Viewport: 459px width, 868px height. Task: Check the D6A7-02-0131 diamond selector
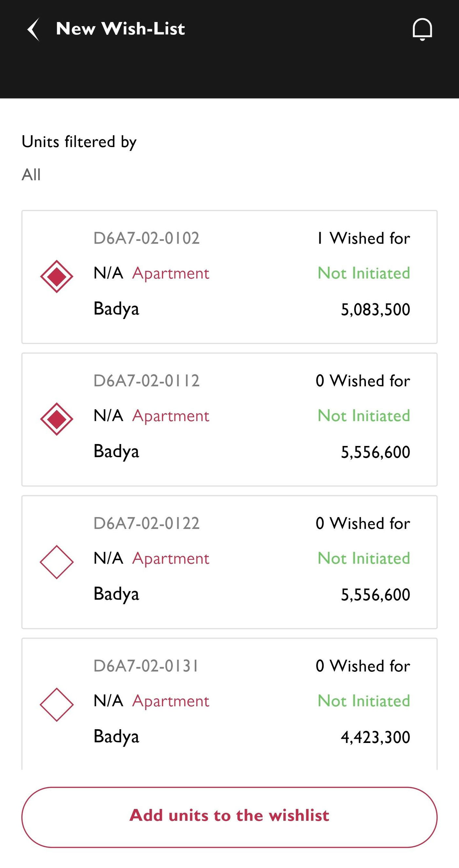click(57, 704)
